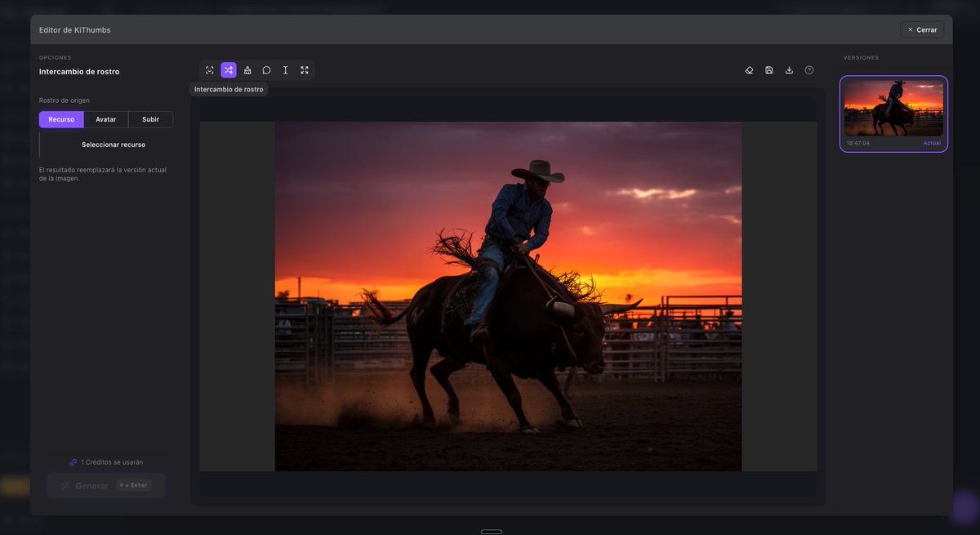
Task: Select the current version thumbnail
Action: [893, 108]
